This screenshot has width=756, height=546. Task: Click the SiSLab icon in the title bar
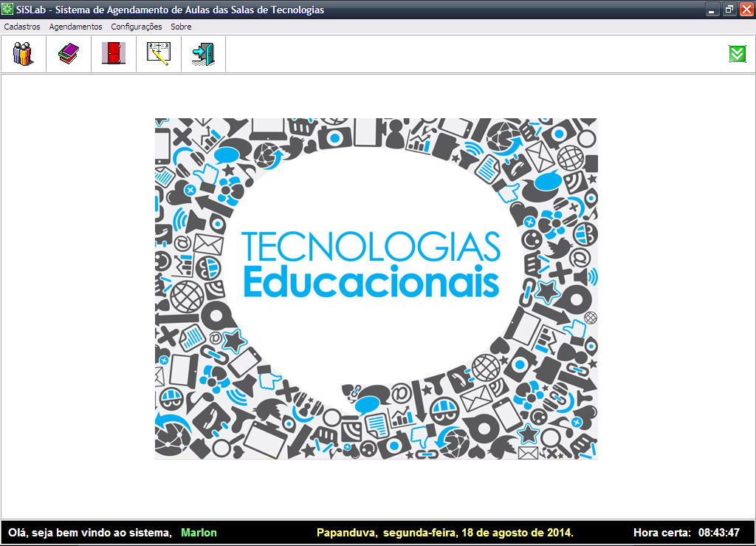pyautogui.click(x=9, y=10)
